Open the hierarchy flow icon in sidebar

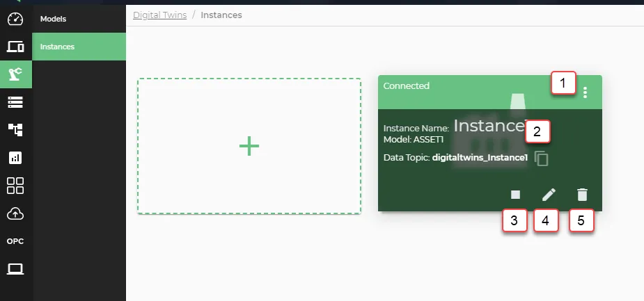15,129
